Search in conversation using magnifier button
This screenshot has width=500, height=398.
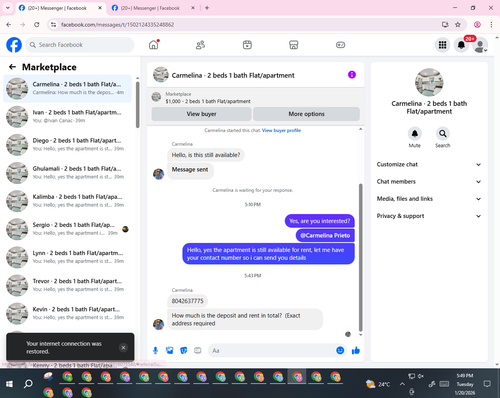pos(443,134)
